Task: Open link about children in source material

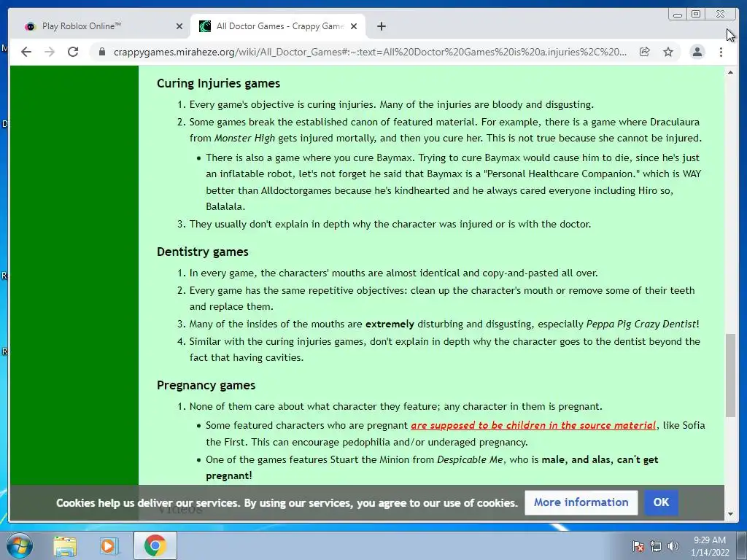Action: click(x=533, y=425)
